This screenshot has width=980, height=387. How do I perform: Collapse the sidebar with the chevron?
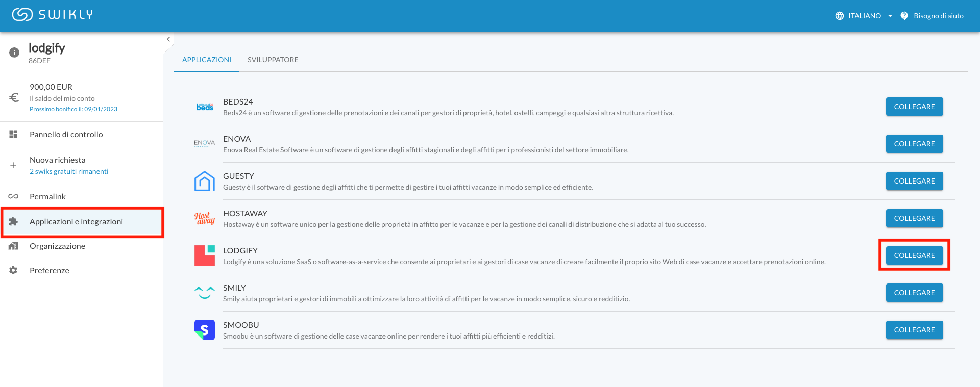[x=168, y=39]
